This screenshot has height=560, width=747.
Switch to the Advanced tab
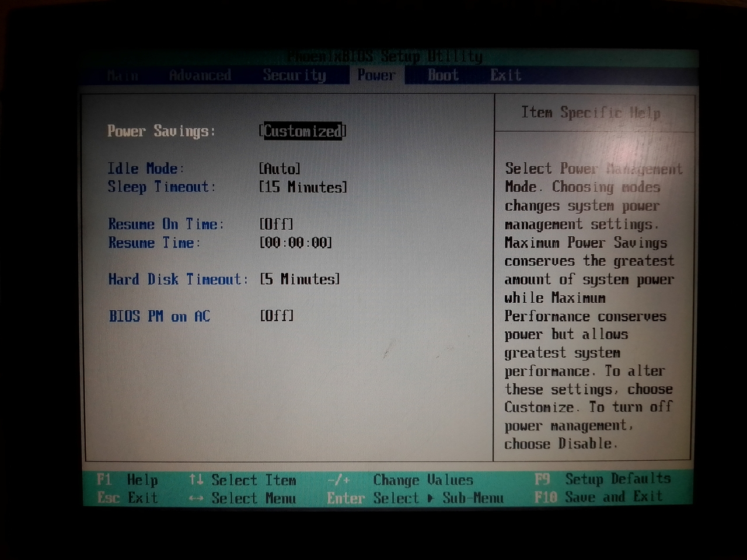[200, 75]
